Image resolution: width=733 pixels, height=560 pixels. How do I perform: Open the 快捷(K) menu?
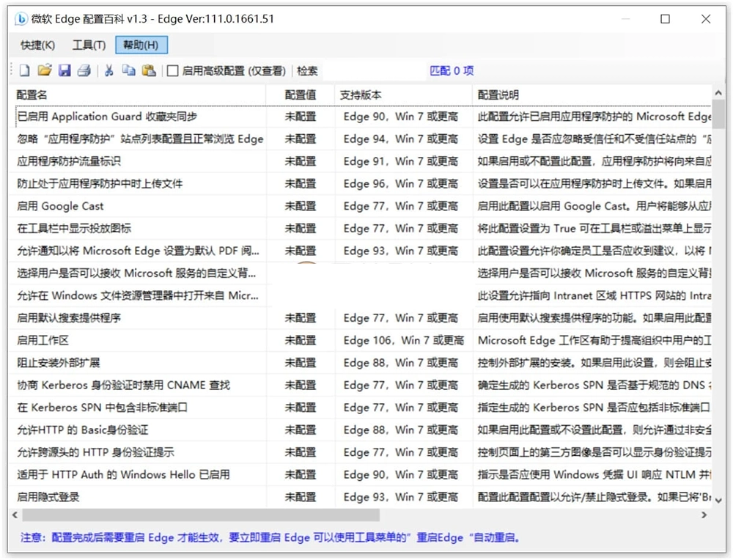[x=36, y=44]
